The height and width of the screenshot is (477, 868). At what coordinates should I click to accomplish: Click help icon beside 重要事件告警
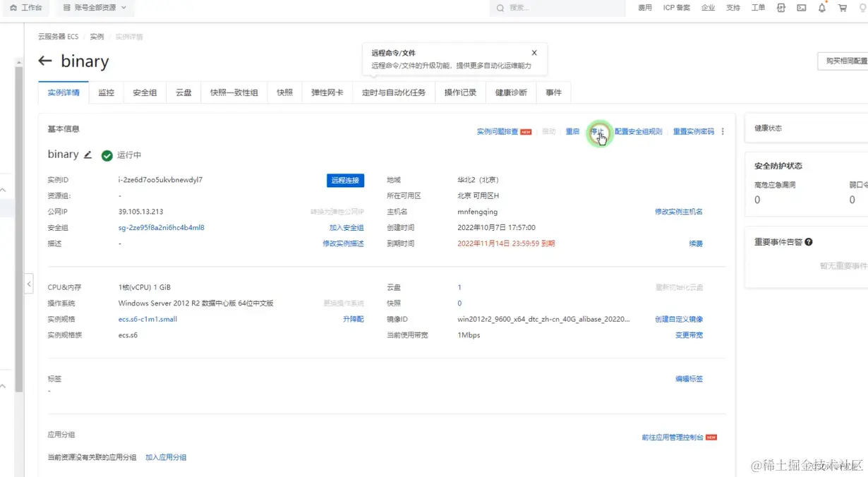pos(809,242)
